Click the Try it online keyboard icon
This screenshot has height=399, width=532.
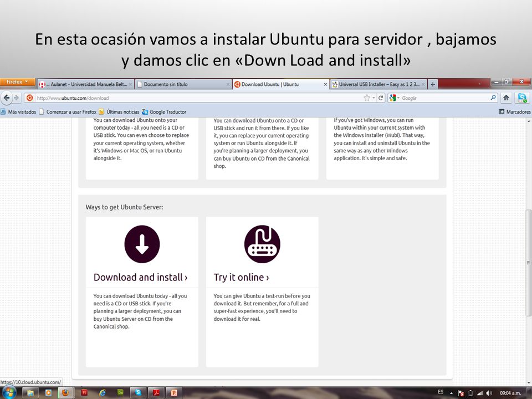(x=262, y=244)
